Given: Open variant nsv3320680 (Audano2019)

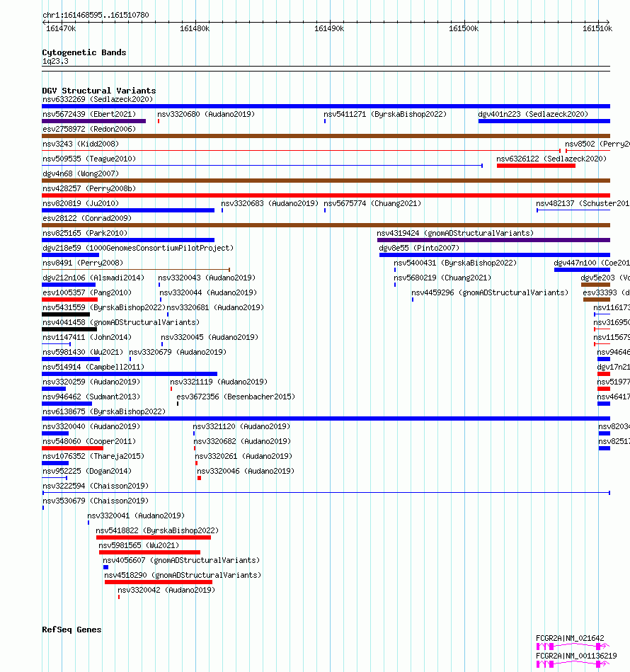Looking at the screenshot, I should [206, 115].
